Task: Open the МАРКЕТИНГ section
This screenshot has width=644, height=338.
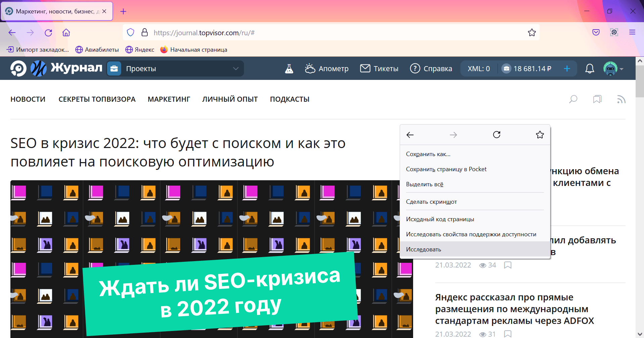Action: pyautogui.click(x=169, y=99)
